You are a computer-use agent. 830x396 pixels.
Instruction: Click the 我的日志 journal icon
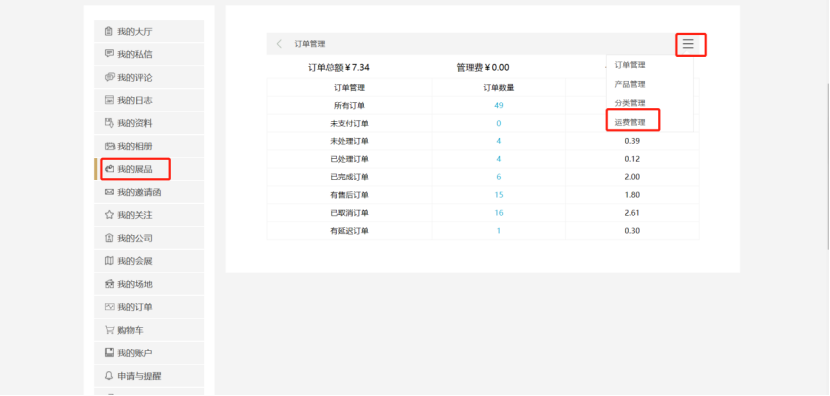click(109, 100)
